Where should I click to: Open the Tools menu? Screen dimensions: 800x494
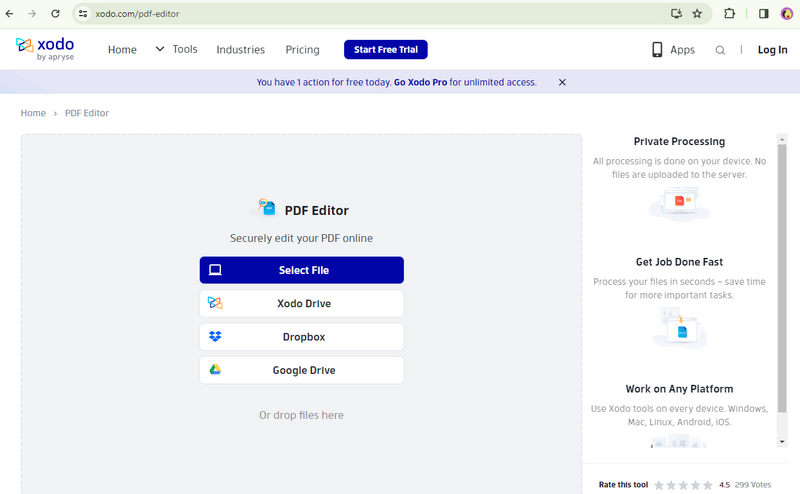click(x=185, y=49)
